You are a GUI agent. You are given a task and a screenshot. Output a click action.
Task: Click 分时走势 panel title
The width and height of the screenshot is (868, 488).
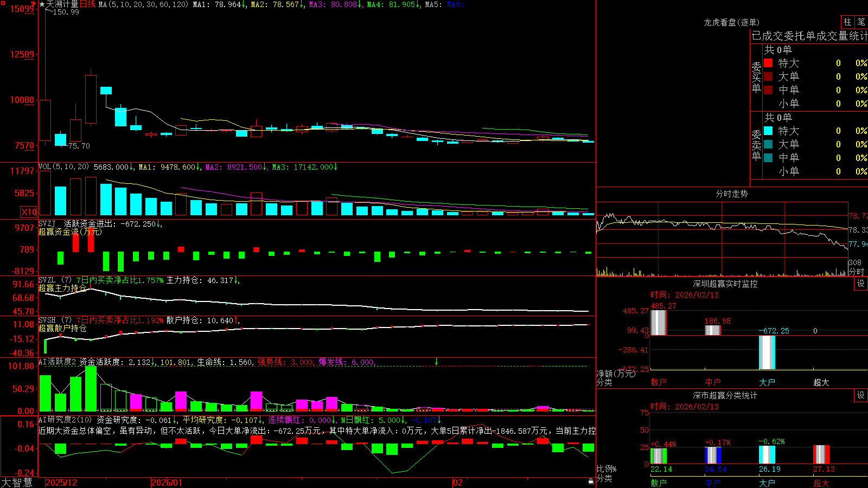tap(731, 194)
